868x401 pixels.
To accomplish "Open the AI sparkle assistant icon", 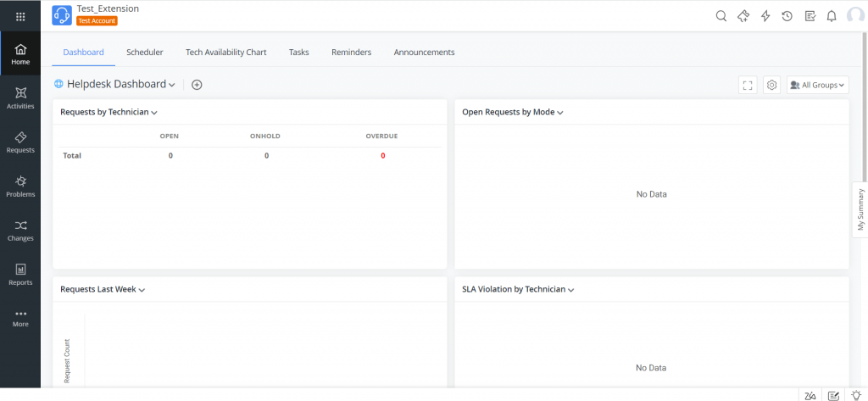I will tap(743, 16).
